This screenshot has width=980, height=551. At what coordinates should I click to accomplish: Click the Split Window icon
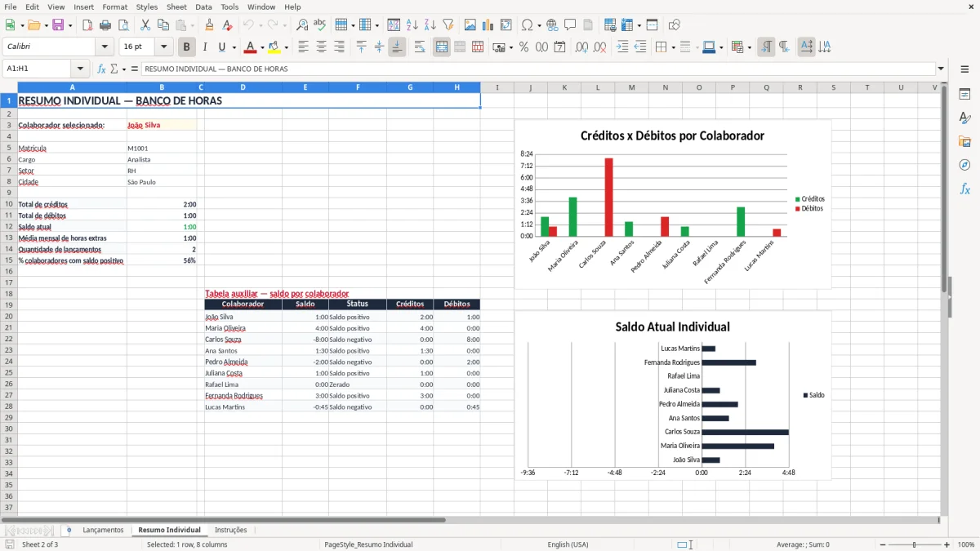pyautogui.click(x=652, y=25)
